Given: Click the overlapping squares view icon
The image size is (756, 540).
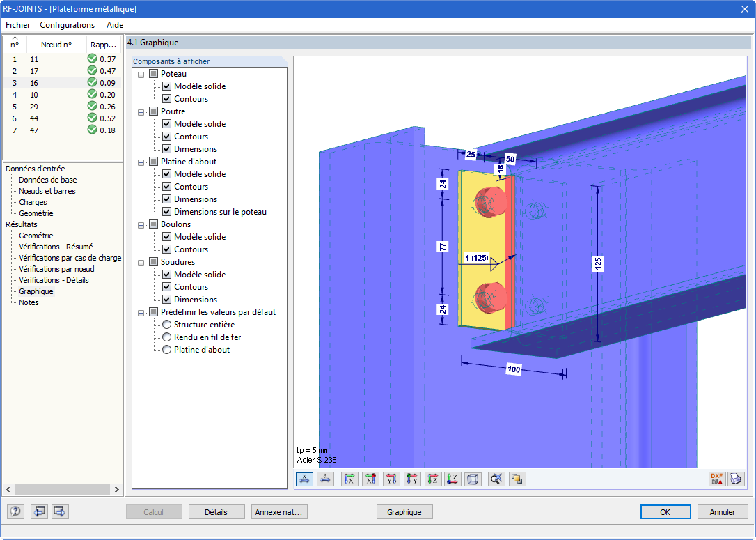Looking at the screenshot, I should [517, 479].
